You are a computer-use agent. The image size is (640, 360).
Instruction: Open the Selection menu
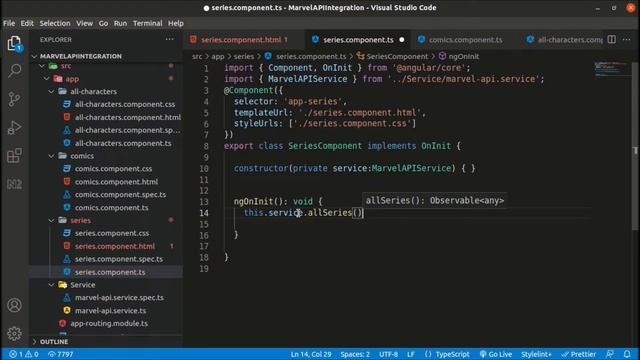55,23
